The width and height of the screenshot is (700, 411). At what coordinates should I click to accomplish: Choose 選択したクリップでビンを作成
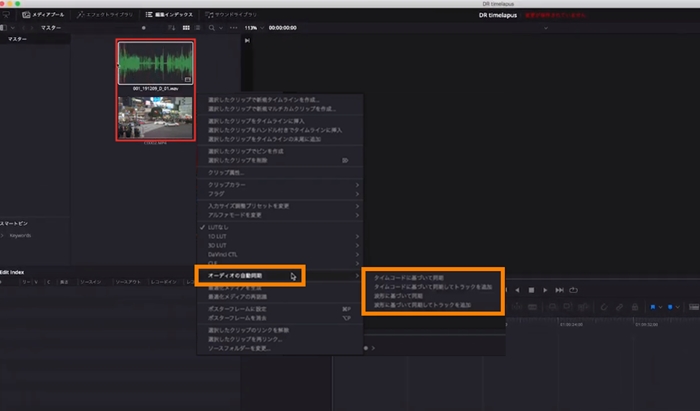click(280, 151)
